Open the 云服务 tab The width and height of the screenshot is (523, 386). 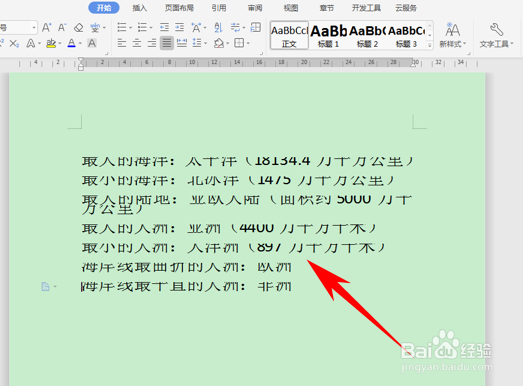tap(406, 8)
